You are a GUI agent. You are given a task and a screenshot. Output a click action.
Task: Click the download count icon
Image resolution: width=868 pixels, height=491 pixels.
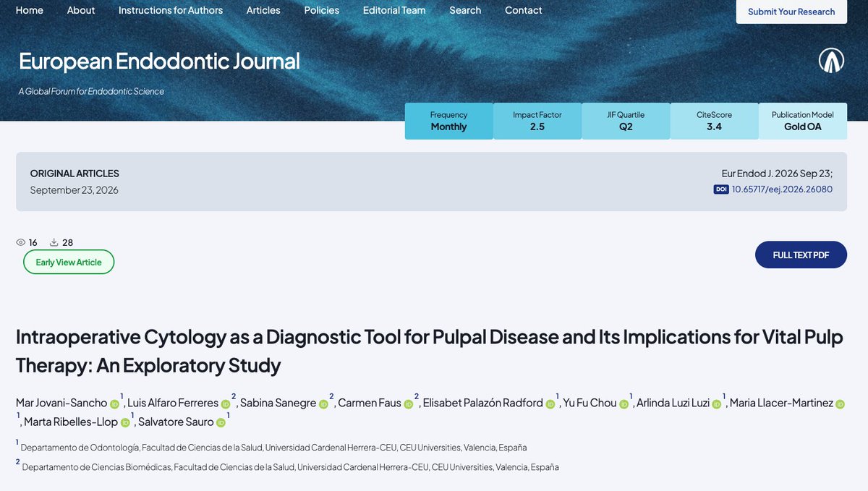pos(54,242)
